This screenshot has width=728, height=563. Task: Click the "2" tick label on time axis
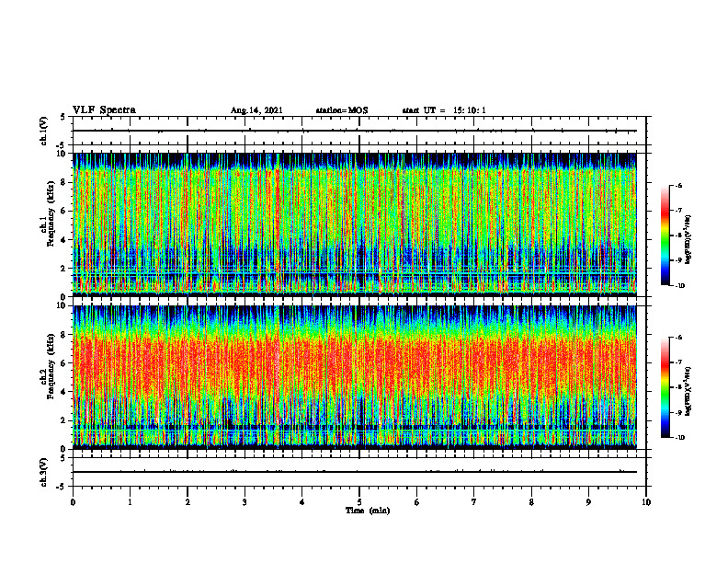click(188, 502)
